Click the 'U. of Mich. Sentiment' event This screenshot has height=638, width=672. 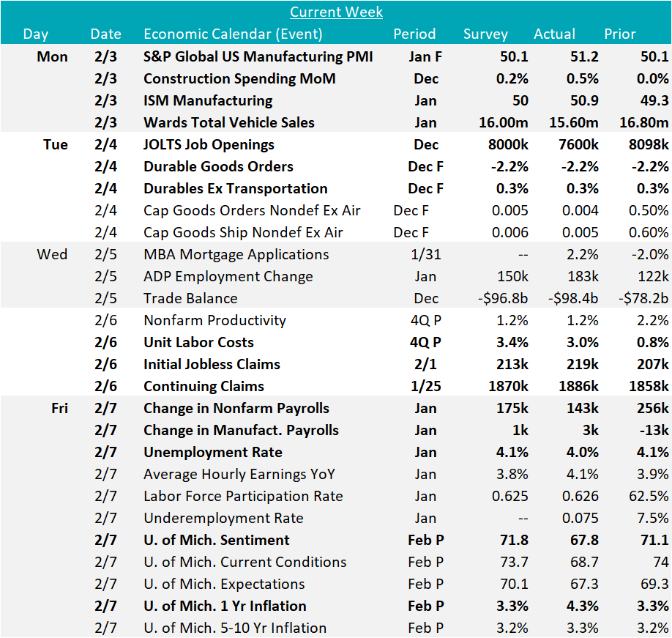click(217, 540)
